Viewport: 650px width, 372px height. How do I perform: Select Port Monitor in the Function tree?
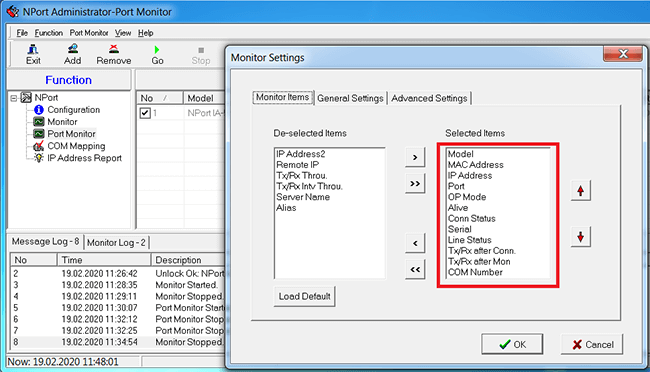point(71,134)
